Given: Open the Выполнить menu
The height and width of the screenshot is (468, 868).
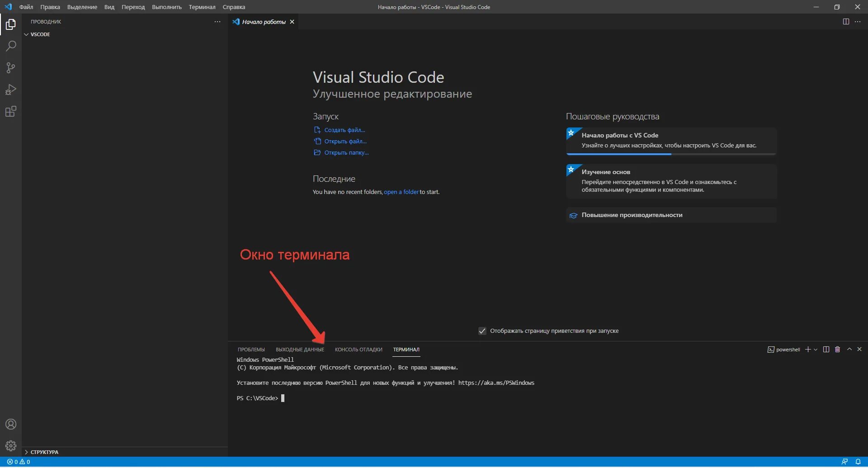Looking at the screenshot, I should point(167,7).
